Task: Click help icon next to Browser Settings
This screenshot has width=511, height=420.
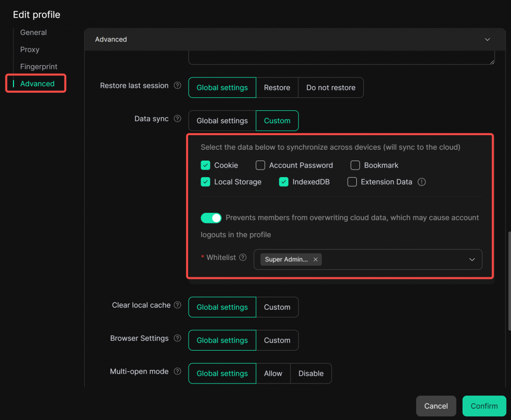Action: tap(177, 339)
